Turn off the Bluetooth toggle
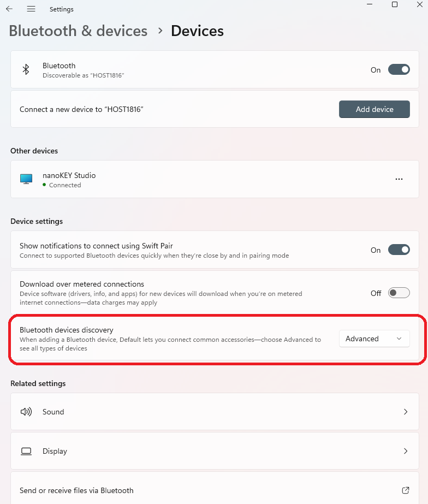The image size is (428, 504). click(x=399, y=69)
